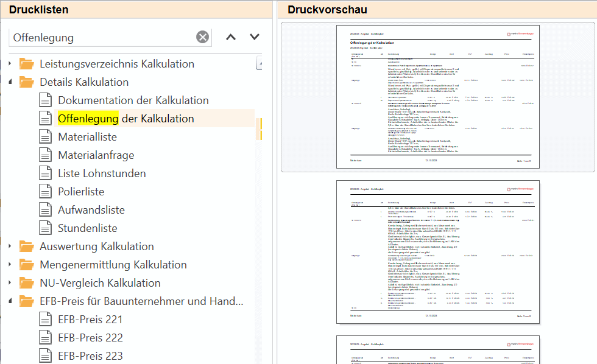597x364 pixels.
Task: Collapse EFB-Preis für Bauunternehmer folder
Action: (x=10, y=301)
